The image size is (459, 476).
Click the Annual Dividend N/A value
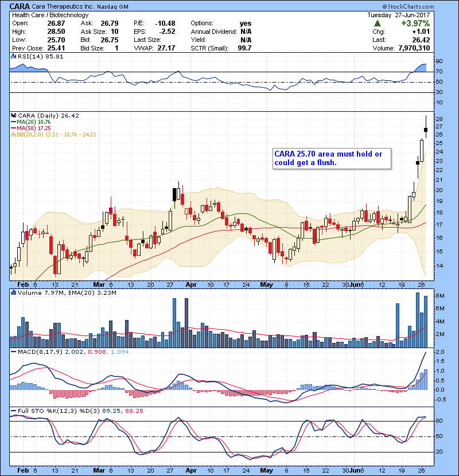pyautogui.click(x=246, y=32)
